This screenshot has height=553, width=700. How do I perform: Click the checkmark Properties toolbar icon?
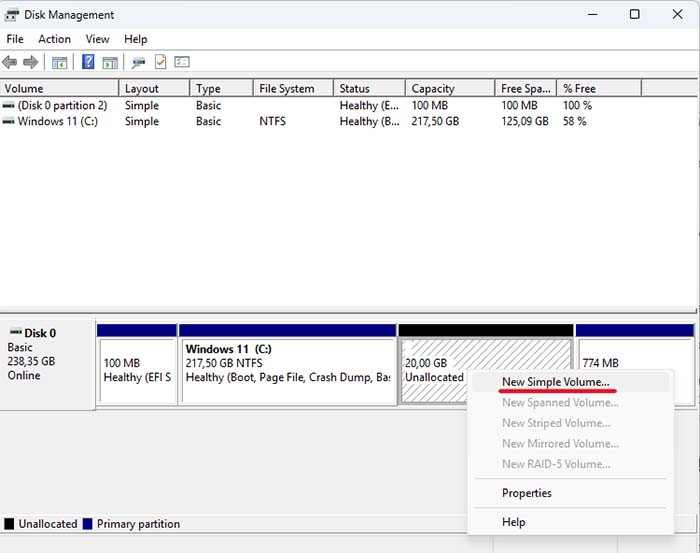pos(160,62)
